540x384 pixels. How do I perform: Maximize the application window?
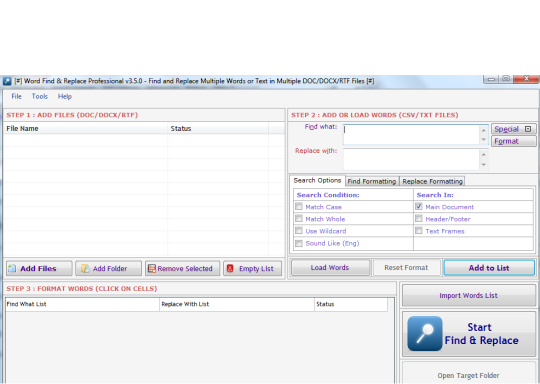point(506,79)
